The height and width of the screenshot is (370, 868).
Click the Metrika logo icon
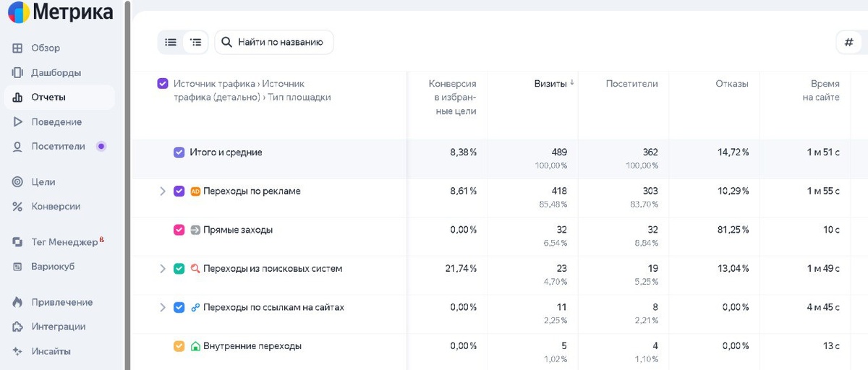(18, 12)
